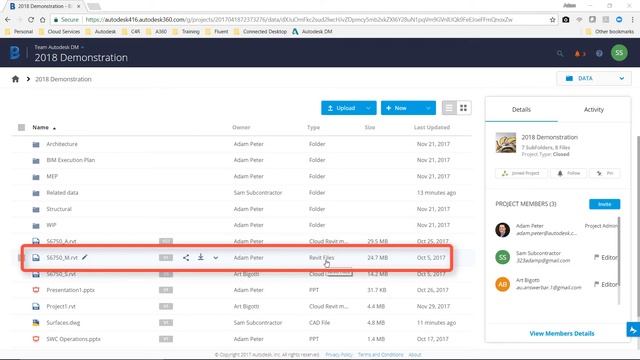Open search in the header bar
This screenshot has width=640, height=360.
pos(560,53)
